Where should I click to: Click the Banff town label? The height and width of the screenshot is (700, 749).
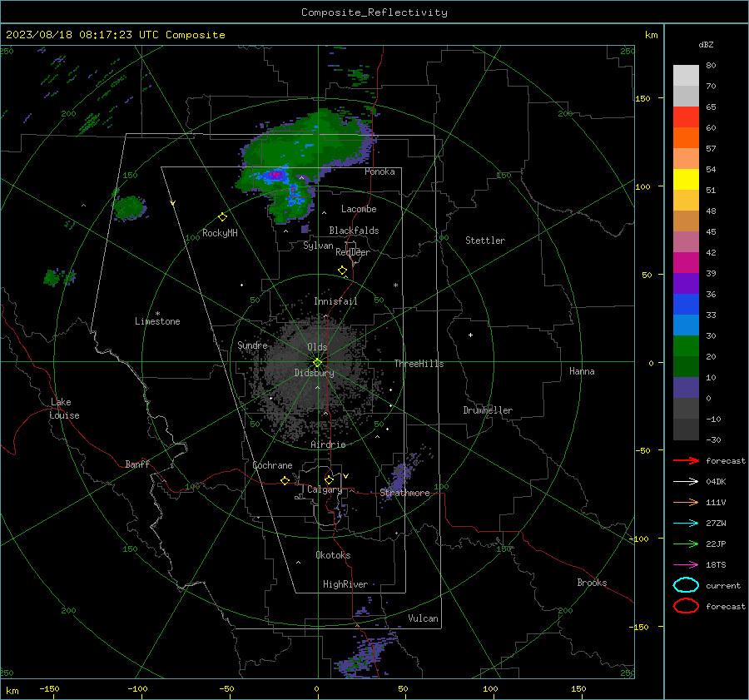tap(137, 464)
